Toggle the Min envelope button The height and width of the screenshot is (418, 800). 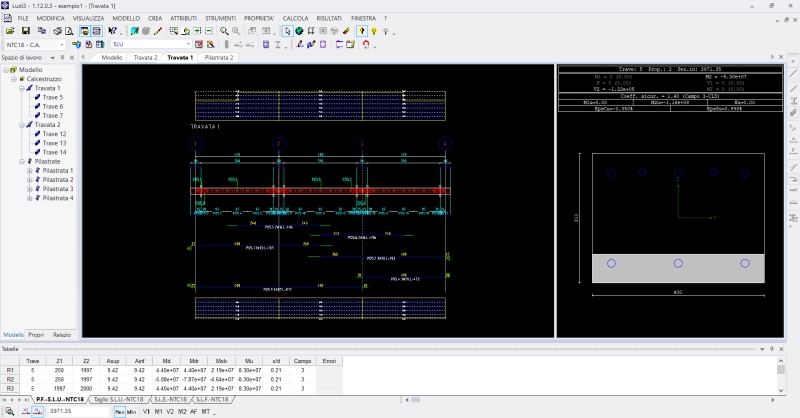[x=132, y=411]
